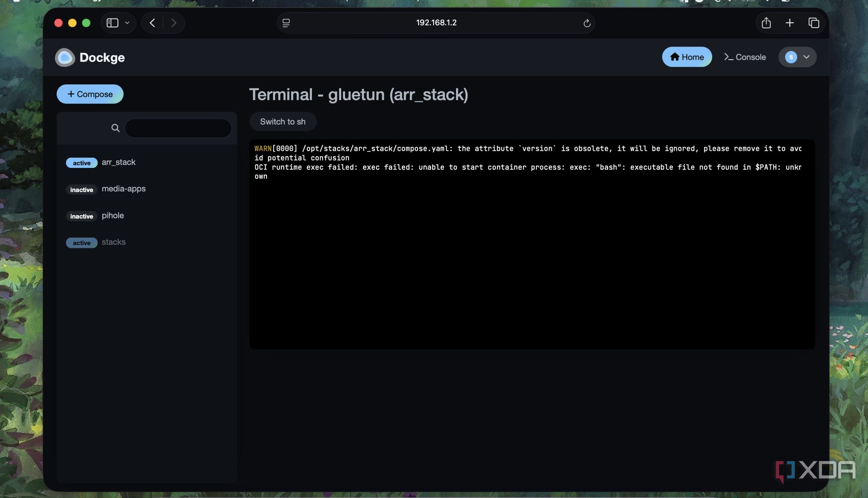Image resolution: width=868 pixels, height=498 pixels.
Task: Open the page reader icon in address bar
Action: click(x=286, y=23)
